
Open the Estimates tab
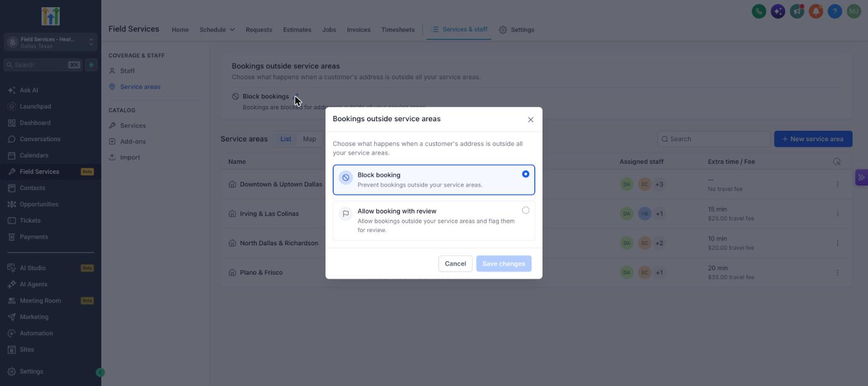point(297,30)
